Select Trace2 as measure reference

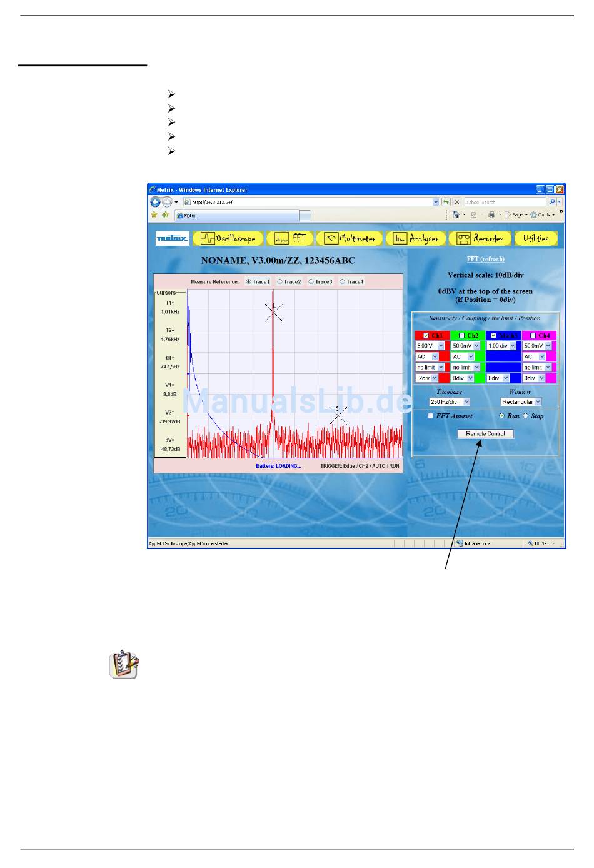coord(280,282)
